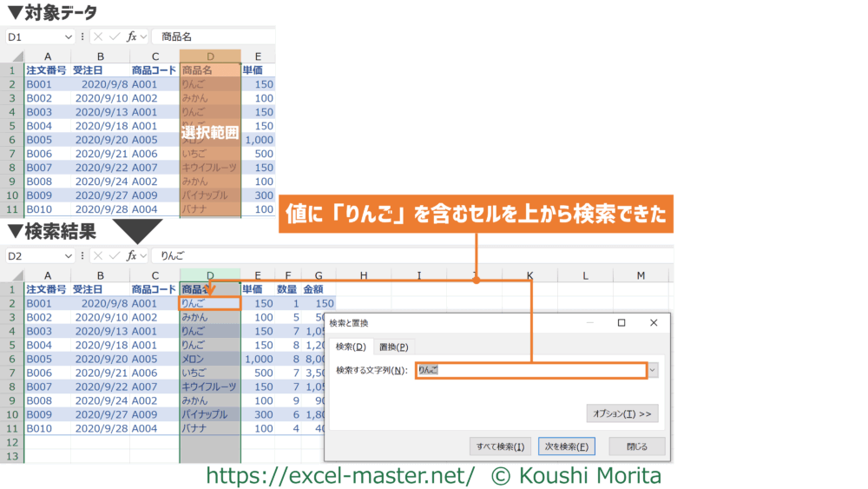Click the cancel X icon in the D2 formula bar
The height and width of the screenshot is (489, 868).
pos(98,256)
